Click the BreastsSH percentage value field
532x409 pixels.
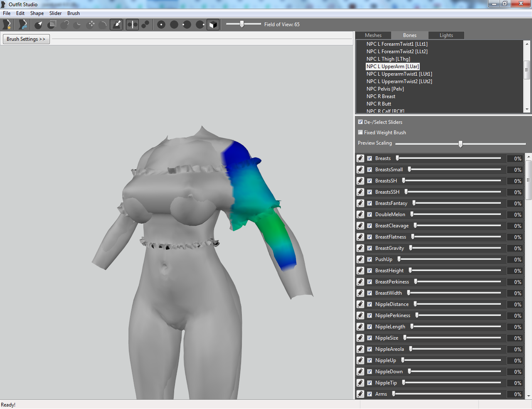pos(515,181)
